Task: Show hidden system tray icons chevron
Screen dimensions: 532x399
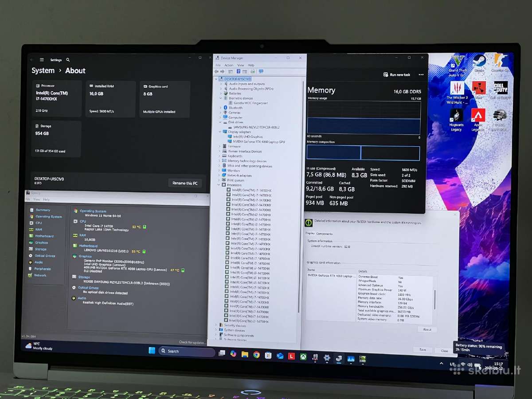Action: point(441,364)
